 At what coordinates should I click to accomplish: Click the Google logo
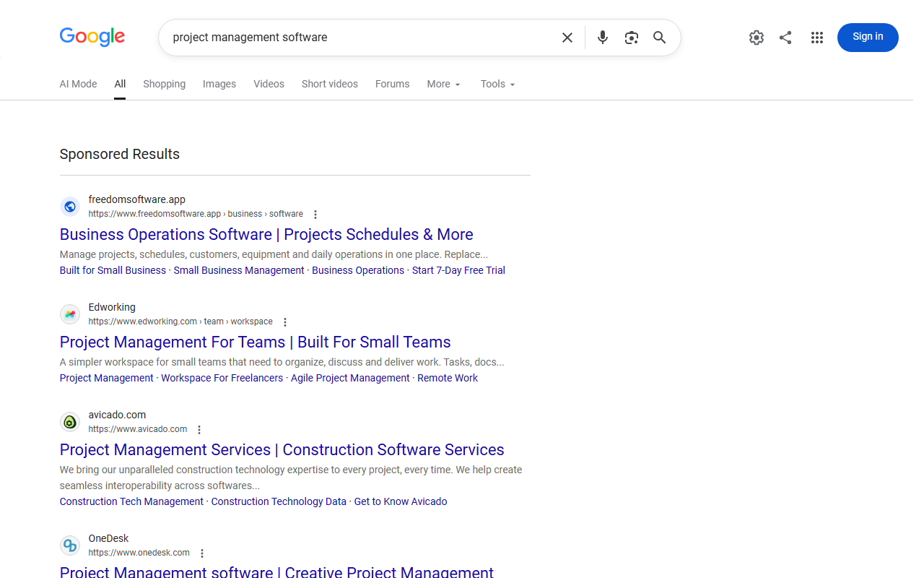[x=92, y=37]
